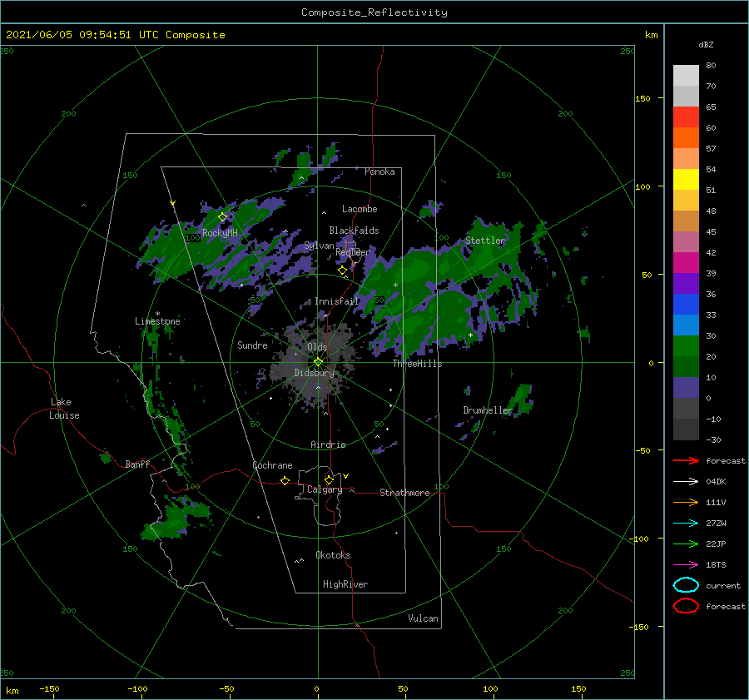Image resolution: width=749 pixels, height=700 pixels.
Task: Select the yellow diamond marker below Cochrane
Action: pyautogui.click(x=285, y=481)
